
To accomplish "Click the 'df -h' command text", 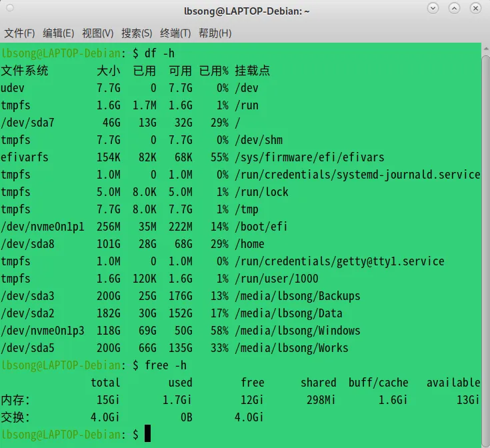I will (159, 53).
